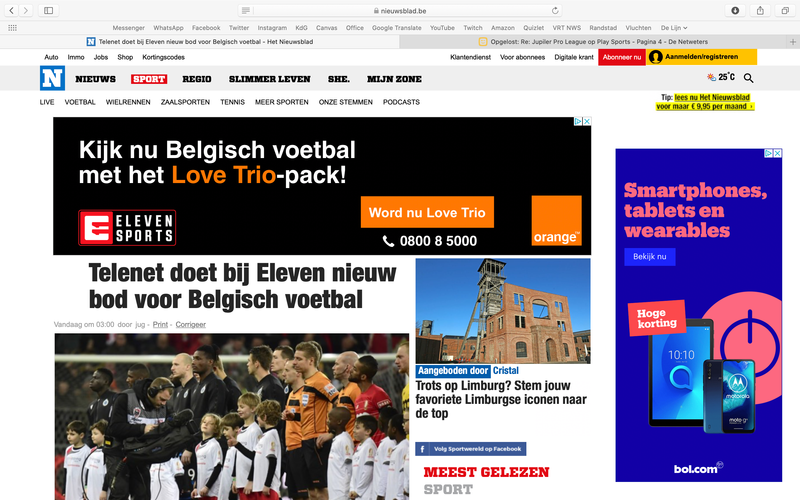The image size is (800, 500).
Task: Click the nieuwsblad.be address bar
Action: click(400, 10)
